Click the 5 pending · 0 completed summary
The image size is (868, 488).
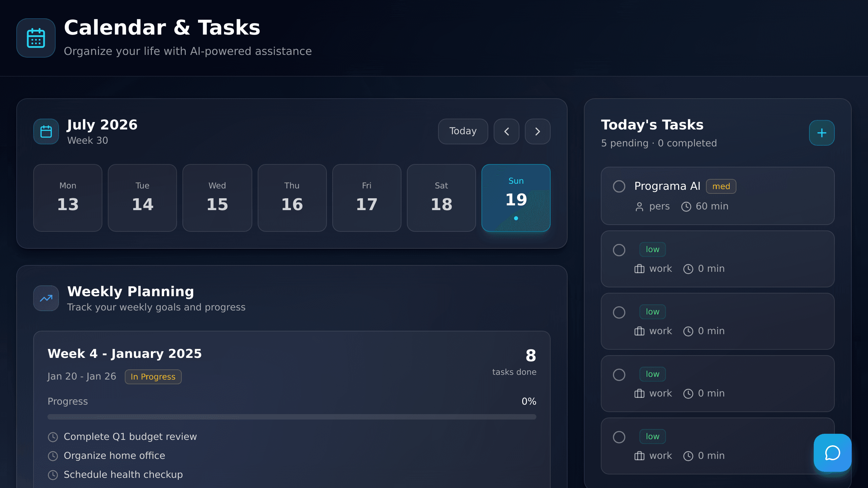pos(659,143)
